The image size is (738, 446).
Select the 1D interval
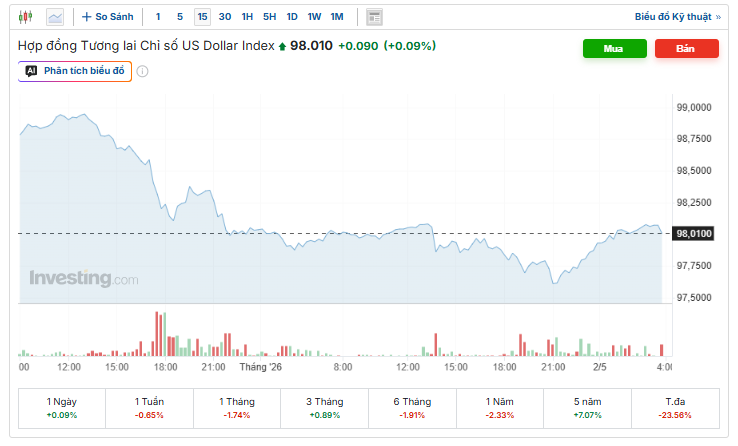[292, 17]
